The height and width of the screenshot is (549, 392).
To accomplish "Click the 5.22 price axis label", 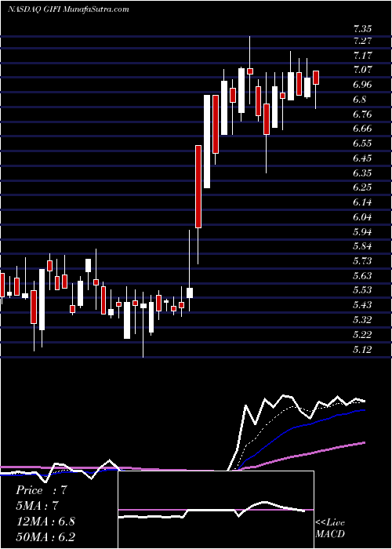I will pos(362,335).
